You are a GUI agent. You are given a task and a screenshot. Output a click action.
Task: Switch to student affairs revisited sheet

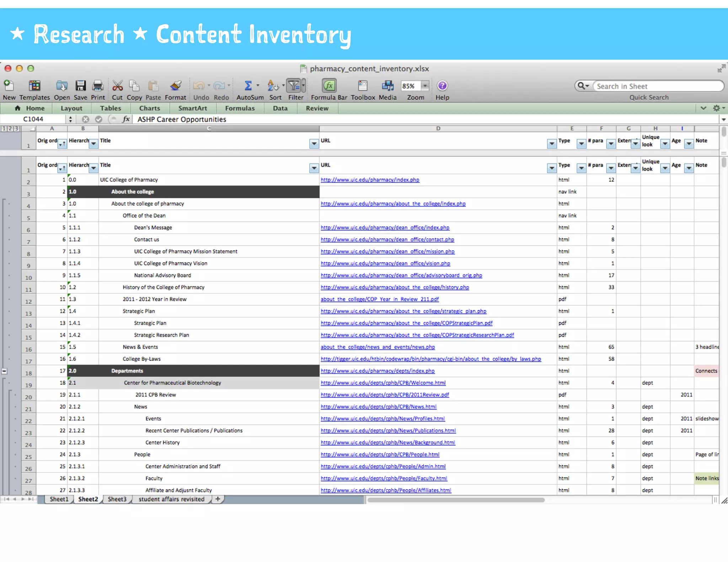172,499
